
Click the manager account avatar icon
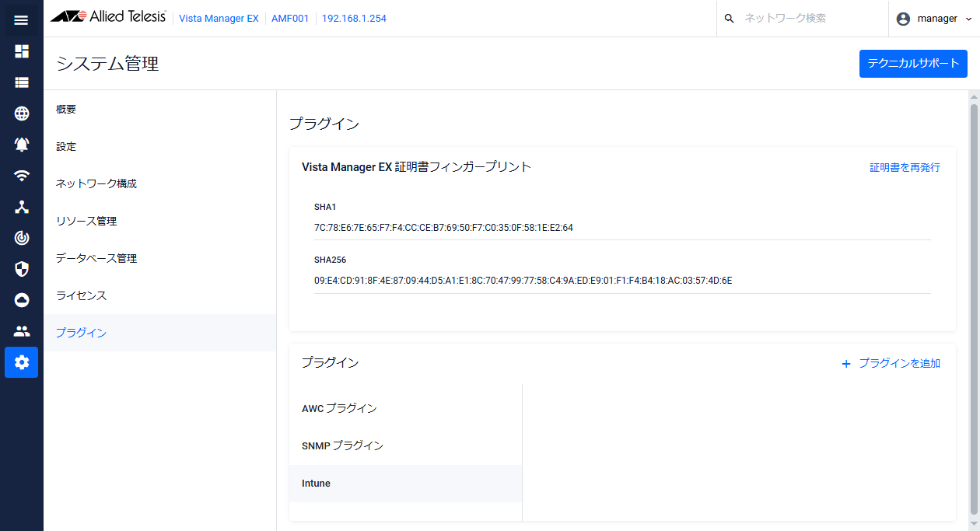903,19
